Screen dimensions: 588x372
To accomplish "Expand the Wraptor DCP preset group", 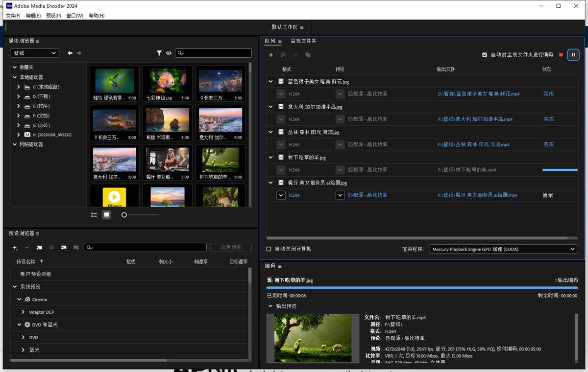I will (x=23, y=312).
